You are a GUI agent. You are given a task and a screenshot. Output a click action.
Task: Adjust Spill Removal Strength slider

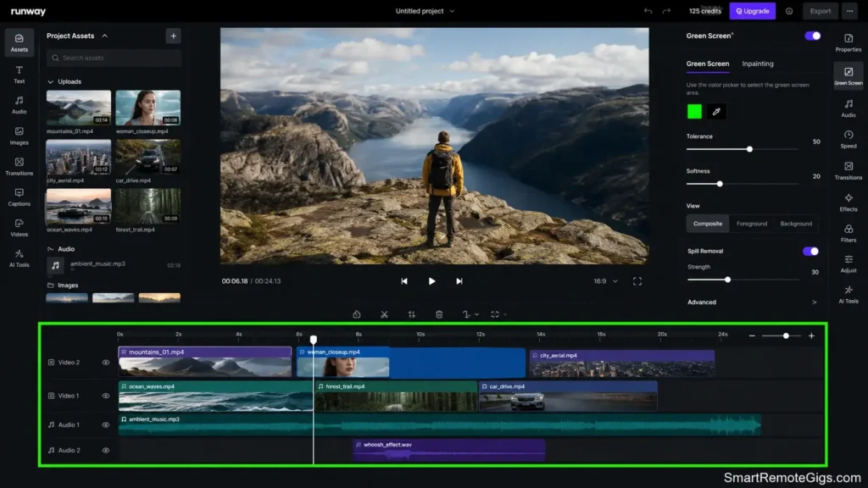(727, 280)
